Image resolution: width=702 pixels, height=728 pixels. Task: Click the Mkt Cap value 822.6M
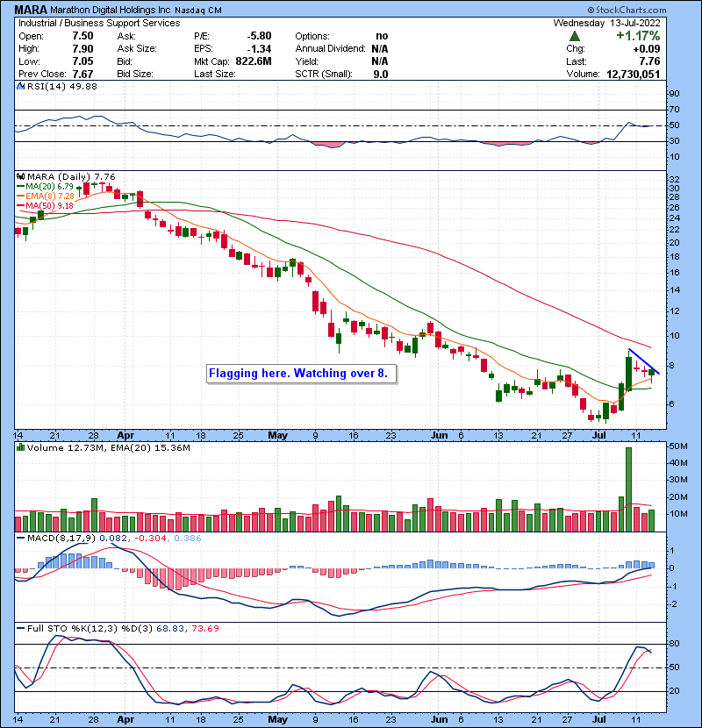click(254, 61)
